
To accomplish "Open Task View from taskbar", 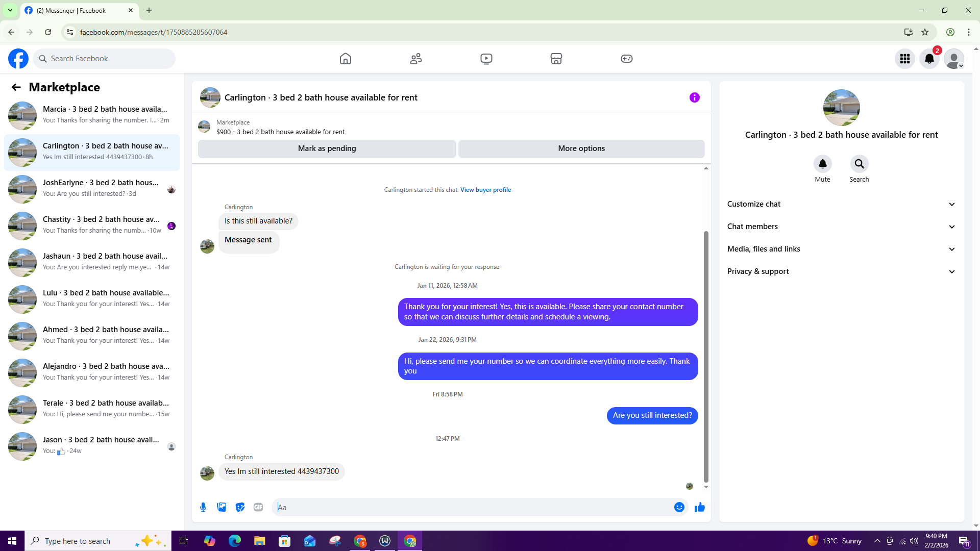I will tap(184, 541).
